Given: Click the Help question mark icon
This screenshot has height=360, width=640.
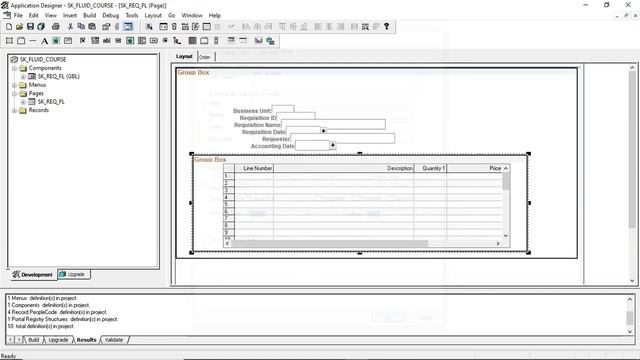Looking at the screenshot, I should tap(387, 27).
